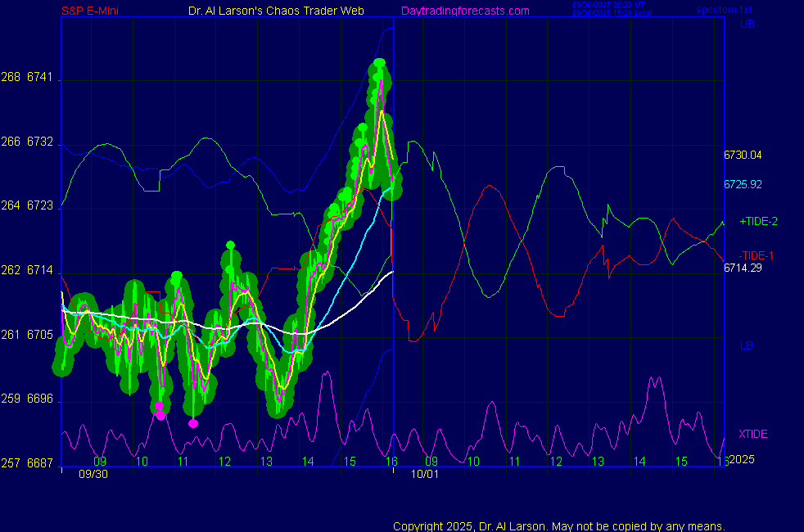Click the green dot above the 12 o'clock peak

pyautogui.click(x=231, y=245)
